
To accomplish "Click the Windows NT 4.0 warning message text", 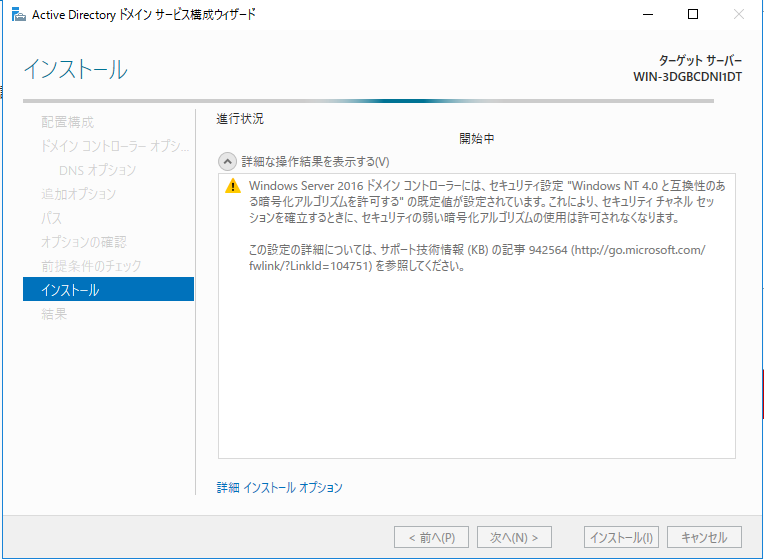I will 487,201.
